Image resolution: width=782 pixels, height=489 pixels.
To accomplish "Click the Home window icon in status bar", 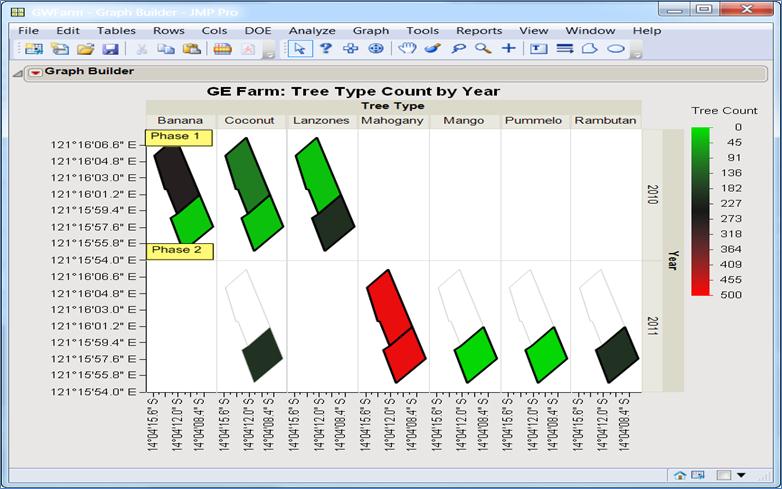I will (x=680, y=475).
